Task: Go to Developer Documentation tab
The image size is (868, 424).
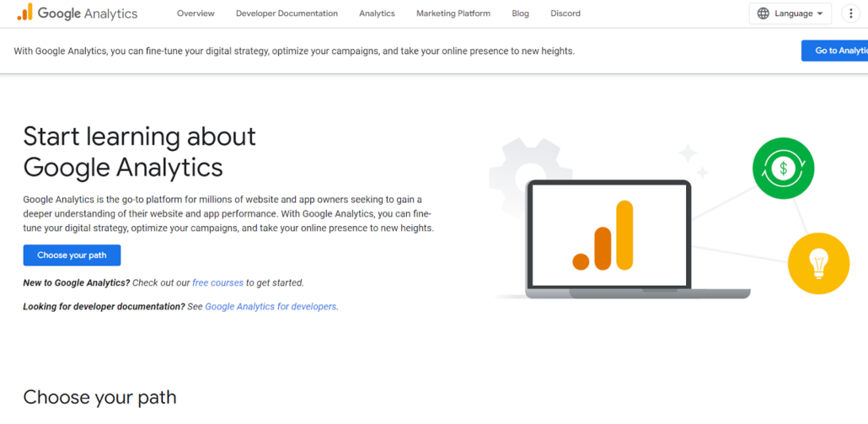Action: (x=287, y=13)
